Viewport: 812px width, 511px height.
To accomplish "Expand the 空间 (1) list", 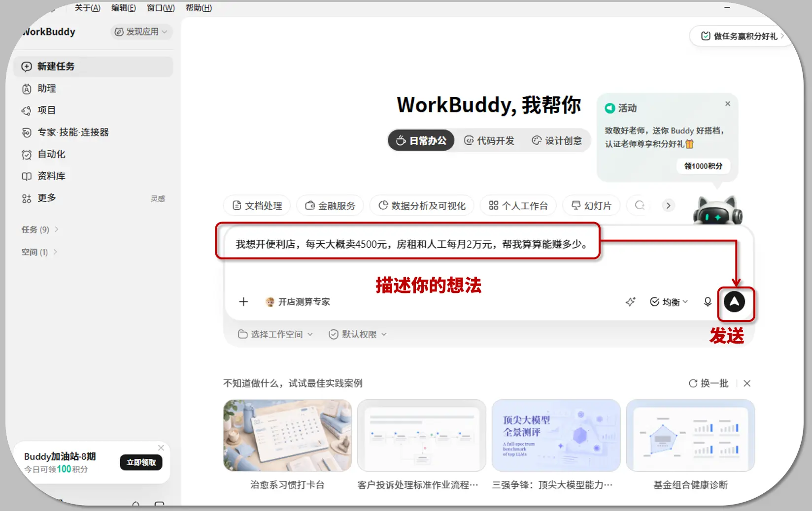I will point(39,252).
